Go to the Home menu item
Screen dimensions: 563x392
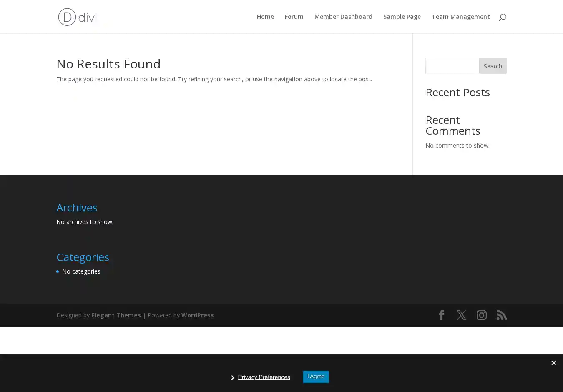point(265,17)
